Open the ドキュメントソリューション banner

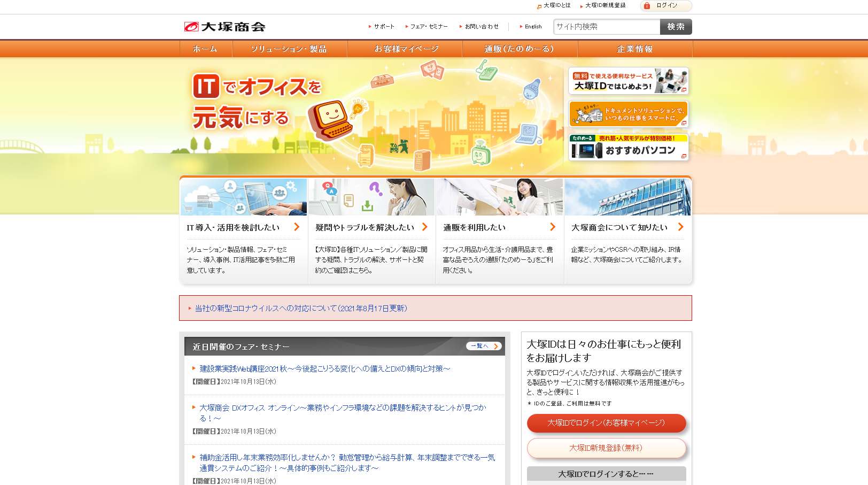point(628,114)
